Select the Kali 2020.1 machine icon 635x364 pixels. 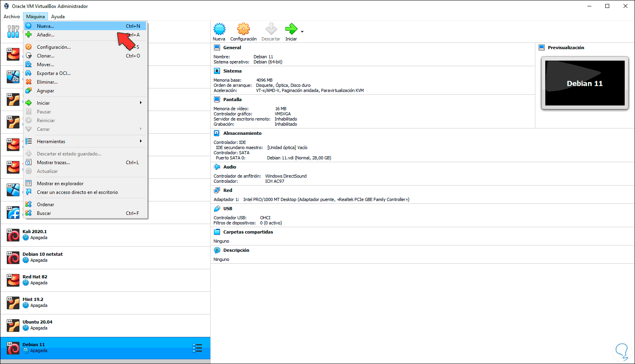(x=13, y=235)
